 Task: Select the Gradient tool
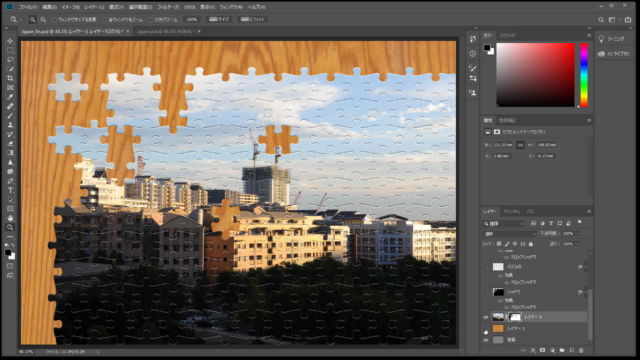10,153
